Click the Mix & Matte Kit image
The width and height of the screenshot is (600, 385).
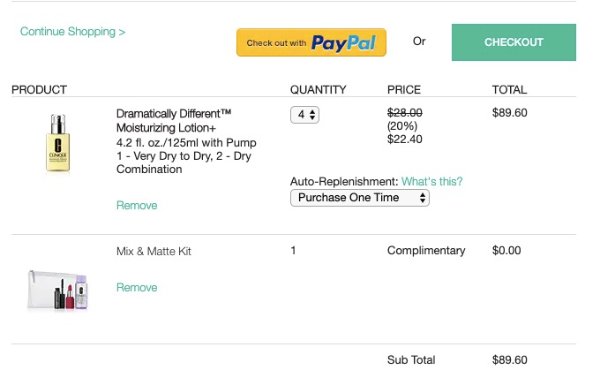(x=58, y=290)
